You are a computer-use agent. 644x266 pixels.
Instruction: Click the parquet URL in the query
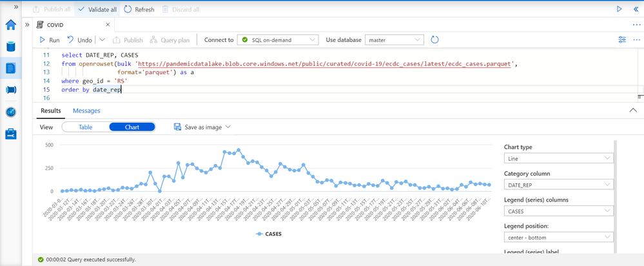326,64
